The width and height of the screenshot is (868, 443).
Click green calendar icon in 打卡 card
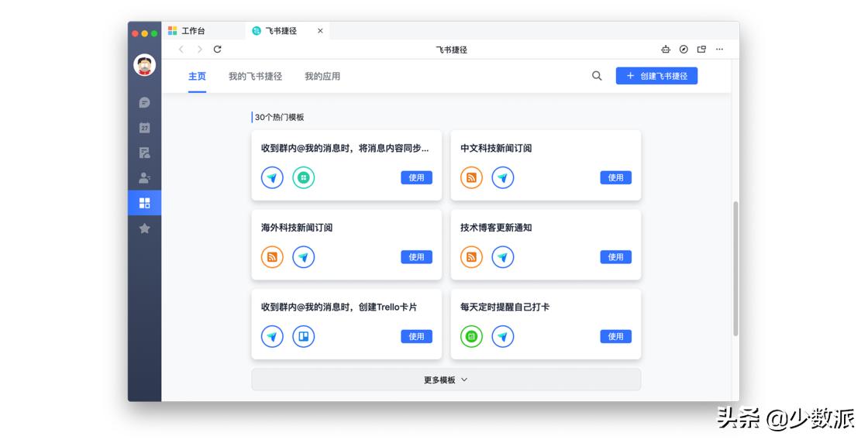pyautogui.click(x=472, y=336)
